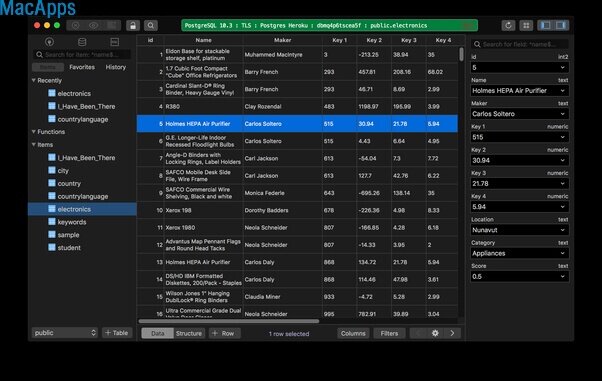Viewport: 602px width, 381px height.
Task: Click table icon beside electronics under Recently
Action: (52, 93)
